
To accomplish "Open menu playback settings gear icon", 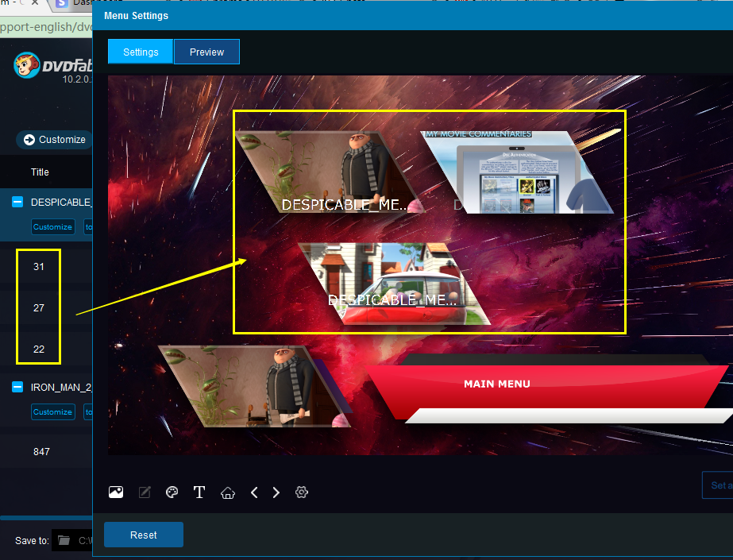I will [302, 492].
